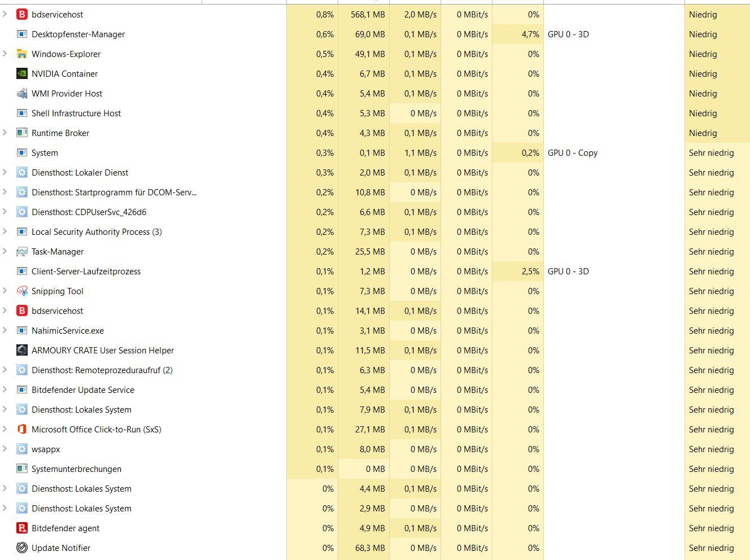Image resolution: width=750 pixels, height=560 pixels.
Task: Click the wsappx gear icon
Action: coord(21,449)
